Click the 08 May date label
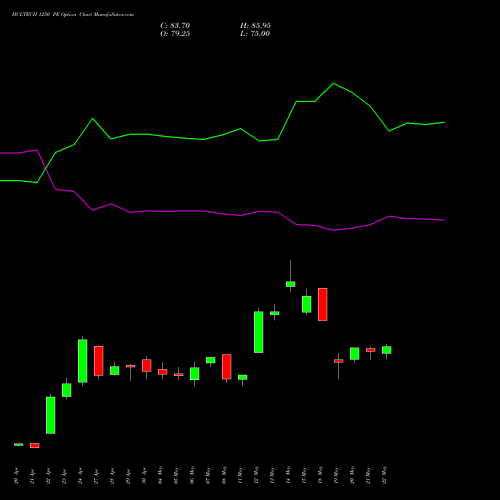500x500 pixels. coord(225,475)
